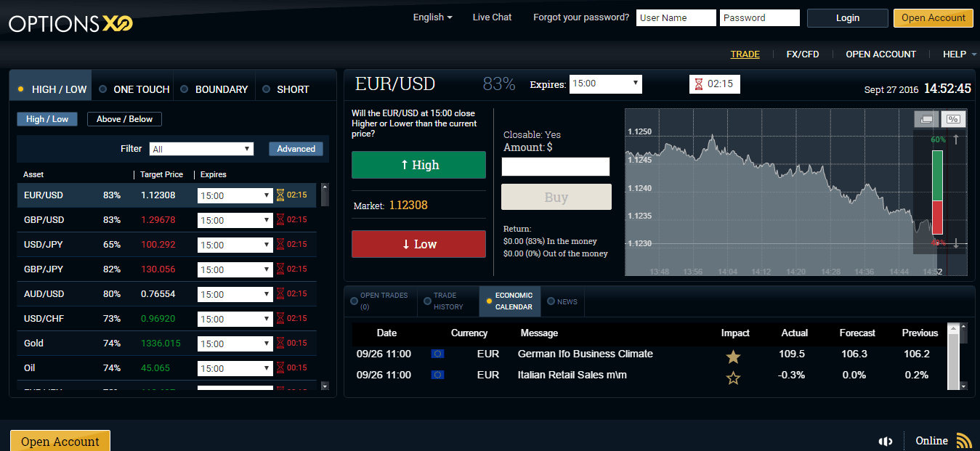The image size is (980, 451).
Task: Open the asset Filter dropdown showing All
Action: pos(201,148)
